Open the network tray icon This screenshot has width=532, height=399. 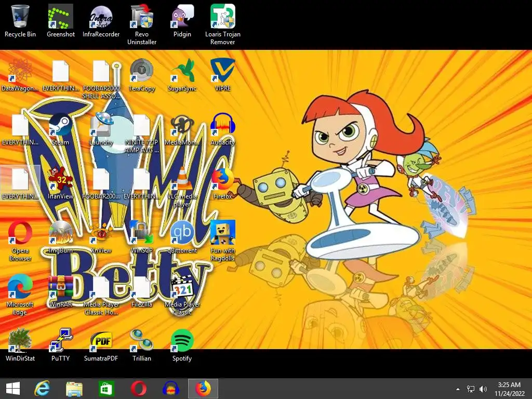471,389
